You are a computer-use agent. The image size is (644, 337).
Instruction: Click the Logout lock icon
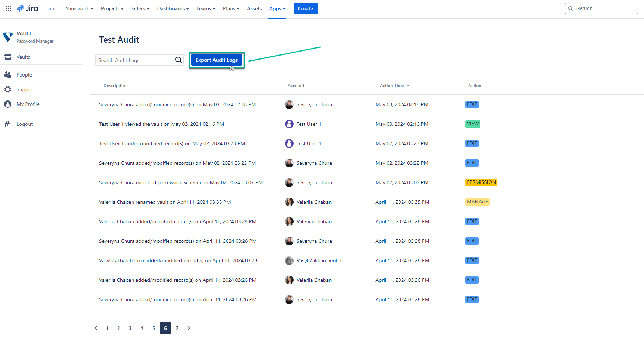[x=8, y=124]
